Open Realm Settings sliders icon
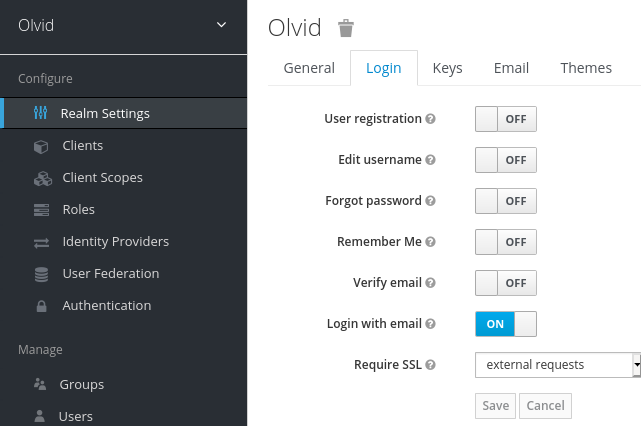 (40, 113)
